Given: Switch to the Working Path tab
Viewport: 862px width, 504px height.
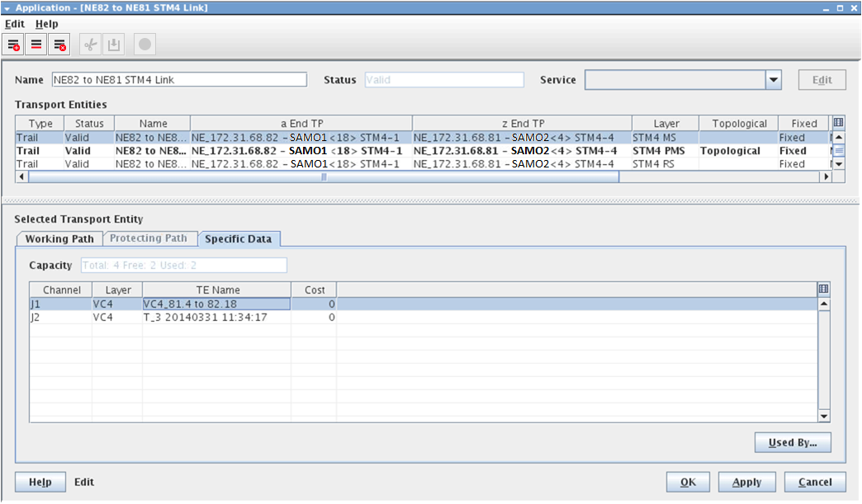Looking at the screenshot, I should pos(59,238).
